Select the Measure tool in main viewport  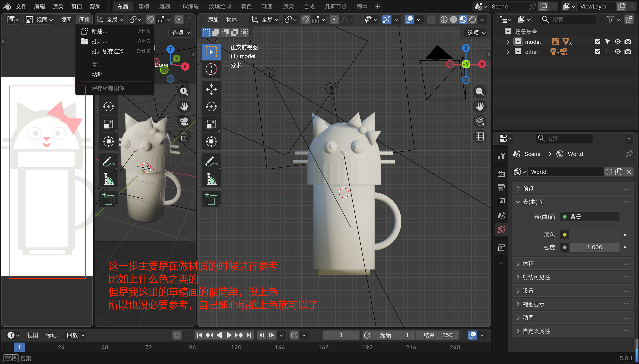pyautogui.click(x=211, y=179)
